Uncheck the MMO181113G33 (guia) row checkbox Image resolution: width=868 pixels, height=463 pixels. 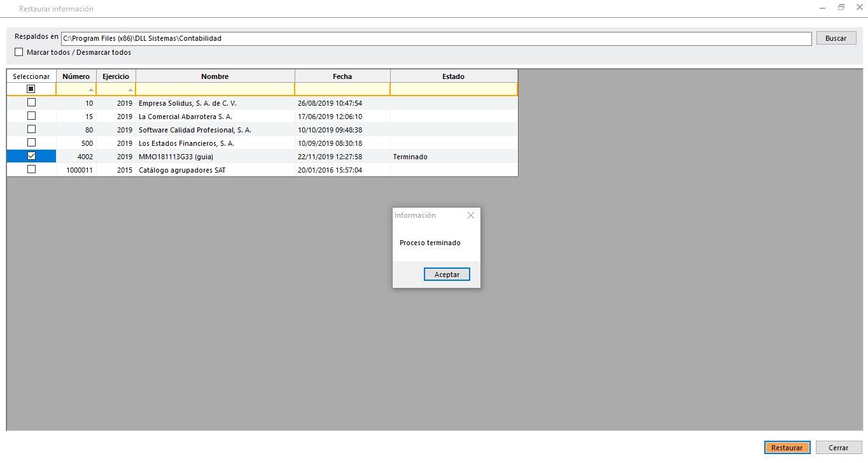(x=31, y=156)
